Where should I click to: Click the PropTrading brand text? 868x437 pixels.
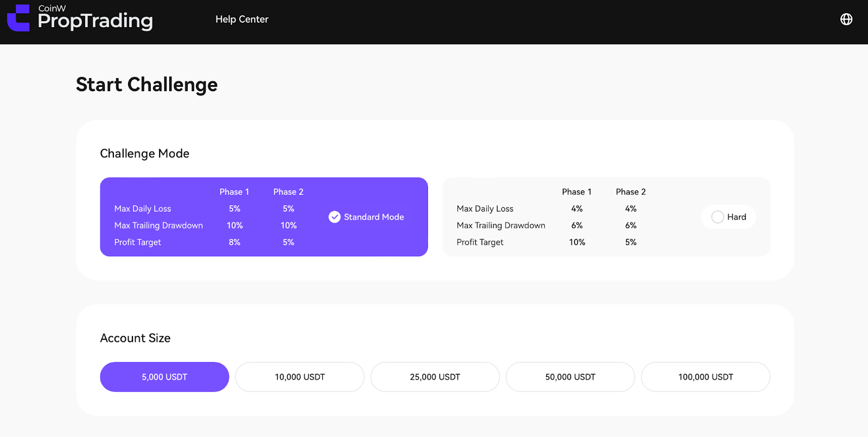click(x=95, y=21)
